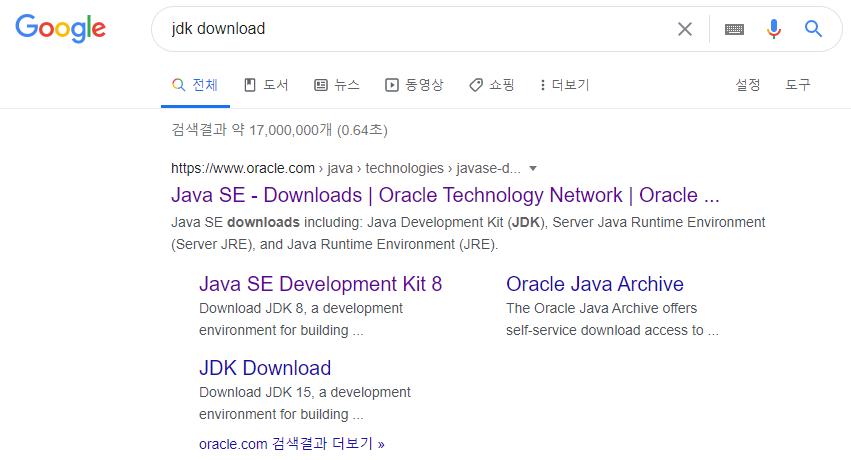
Task: Expand the dropdown arrow next to the oracle.com URL
Action: [x=533, y=169]
